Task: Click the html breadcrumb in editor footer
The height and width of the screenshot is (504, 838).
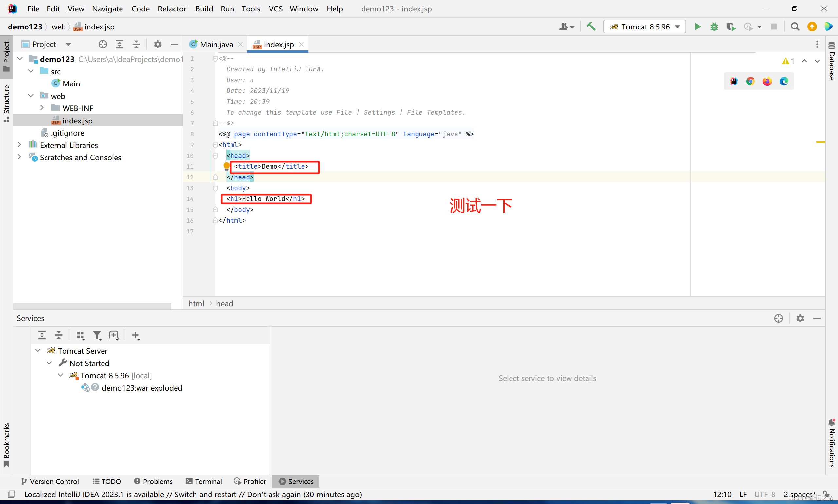Action: 196,303
